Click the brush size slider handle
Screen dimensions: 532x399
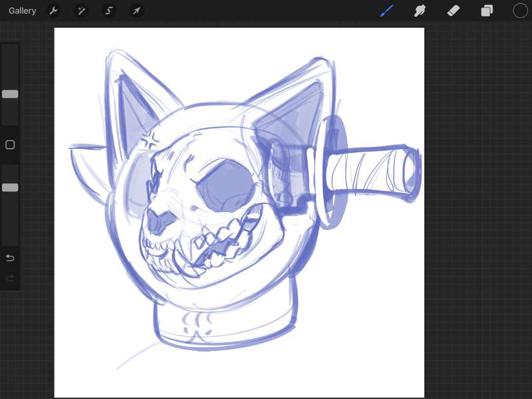click(10, 94)
